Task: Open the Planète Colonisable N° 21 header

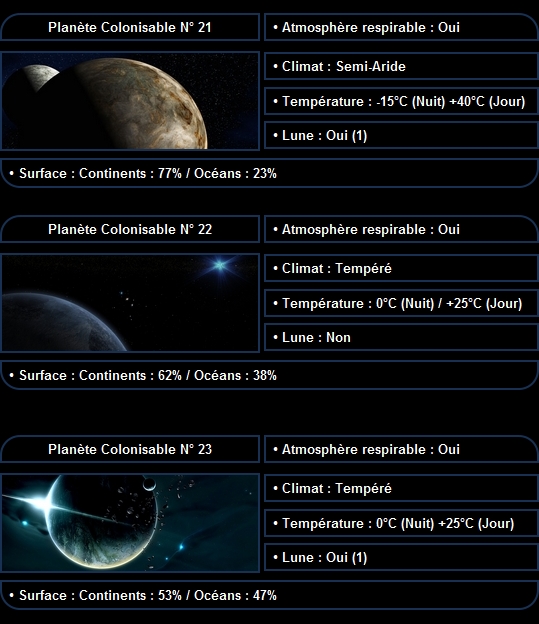Action: pyautogui.click(x=130, y=27)
